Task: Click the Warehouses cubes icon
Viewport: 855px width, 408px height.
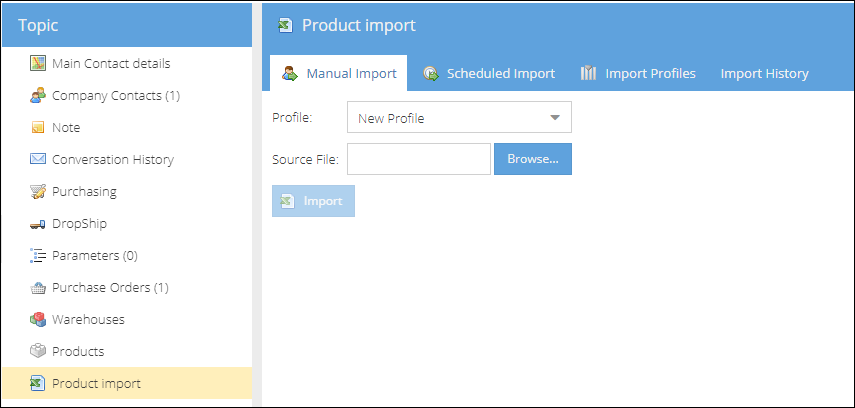Action: [x=38, y=320]
